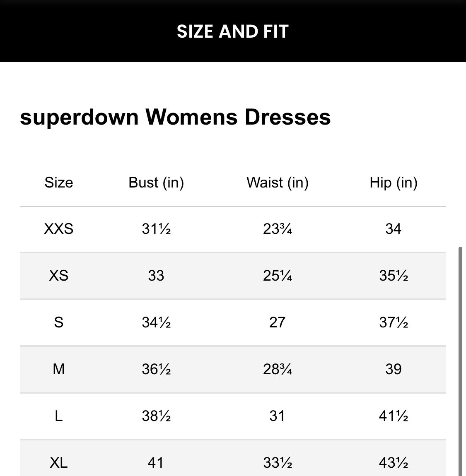Viewport: 466px width, 476px height.
Task: Click the Size column header
Action: pos(59,183)
